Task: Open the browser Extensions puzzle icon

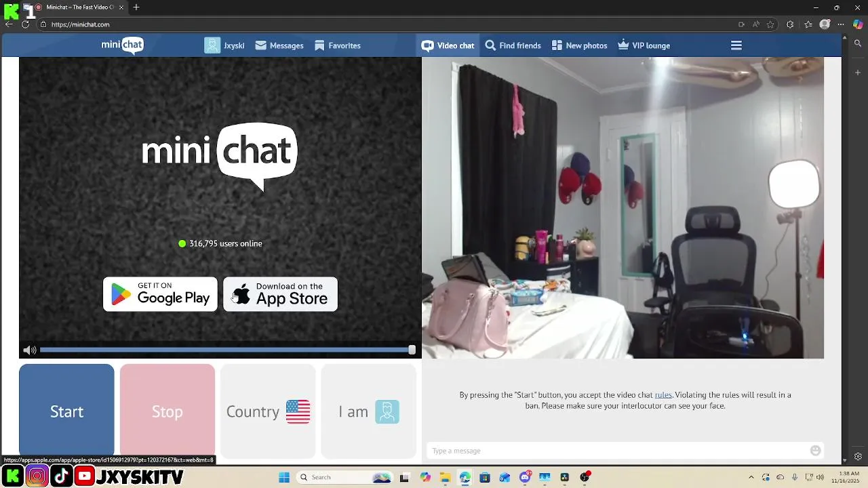Action: coord(790,24)
